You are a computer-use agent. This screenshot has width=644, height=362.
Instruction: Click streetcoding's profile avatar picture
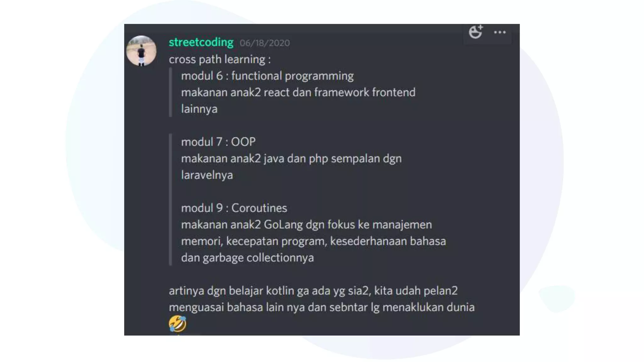[x=141, y=51]
